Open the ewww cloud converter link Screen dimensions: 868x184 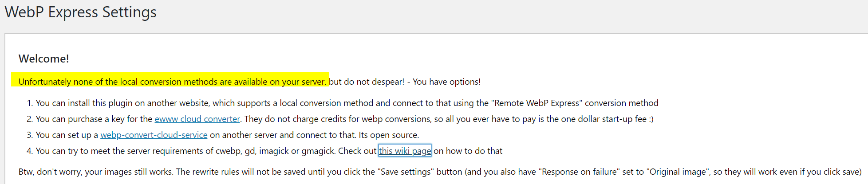(197, 119)
